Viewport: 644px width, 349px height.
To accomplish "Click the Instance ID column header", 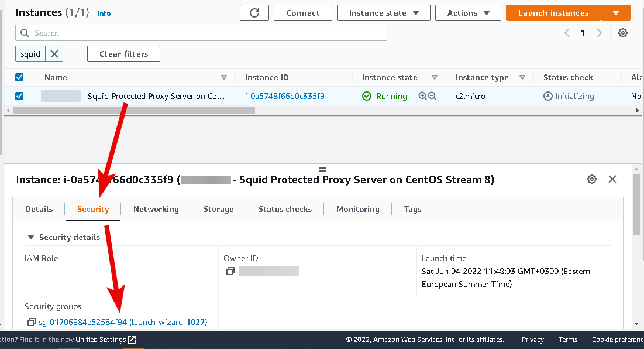I will [267, 77].
